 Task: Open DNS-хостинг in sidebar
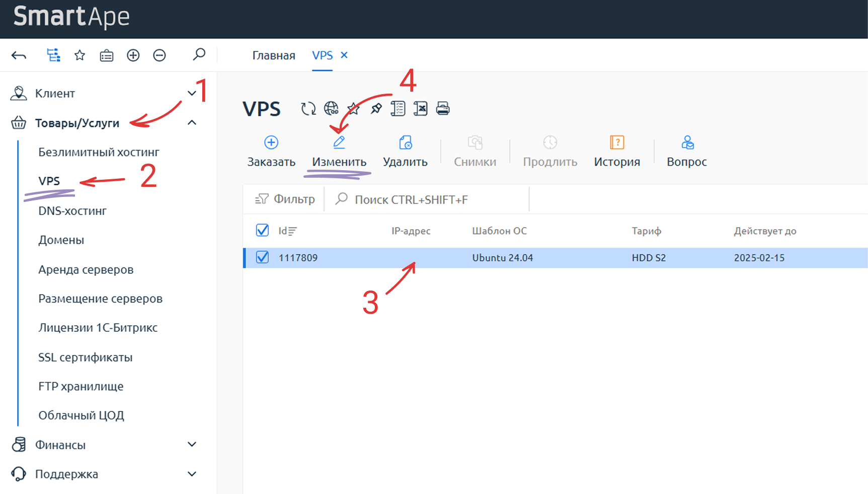coord(72,211)
